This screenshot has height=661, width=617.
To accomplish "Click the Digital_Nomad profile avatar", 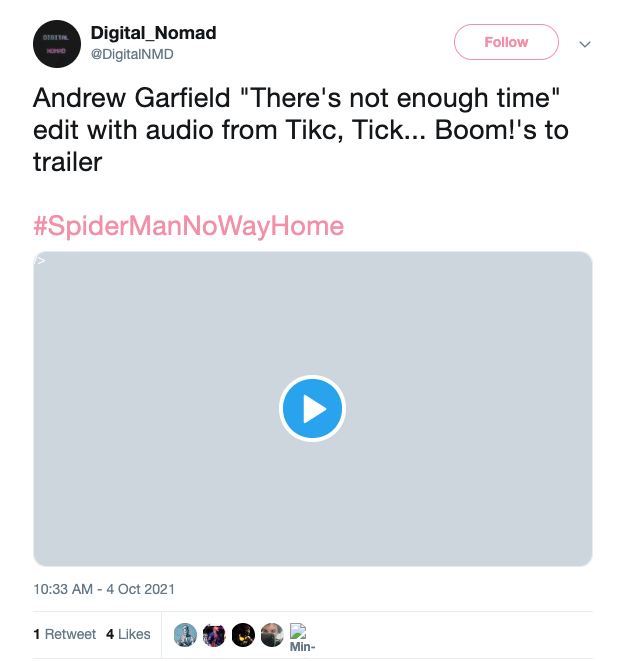I will click(58, 44).
